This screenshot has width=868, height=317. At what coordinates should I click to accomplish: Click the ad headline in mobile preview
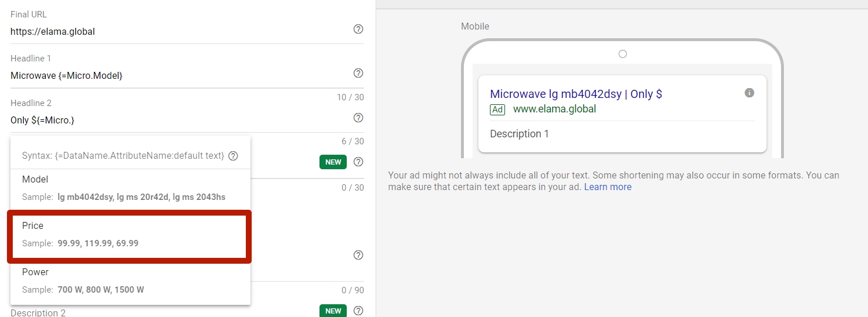click(576, 94)
